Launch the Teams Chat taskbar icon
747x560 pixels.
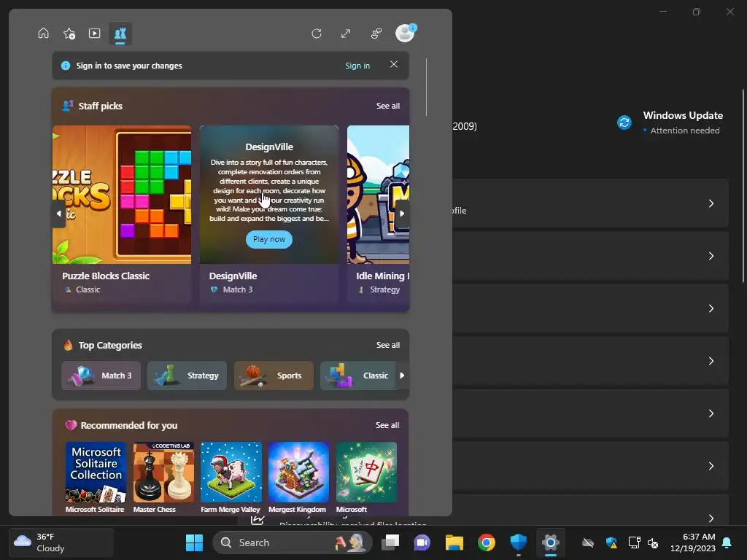[x=422, y=542]
